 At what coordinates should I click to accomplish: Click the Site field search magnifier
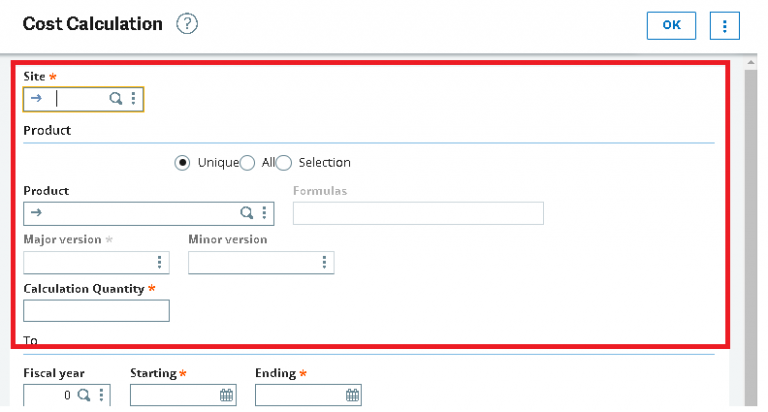coord(116,99)
